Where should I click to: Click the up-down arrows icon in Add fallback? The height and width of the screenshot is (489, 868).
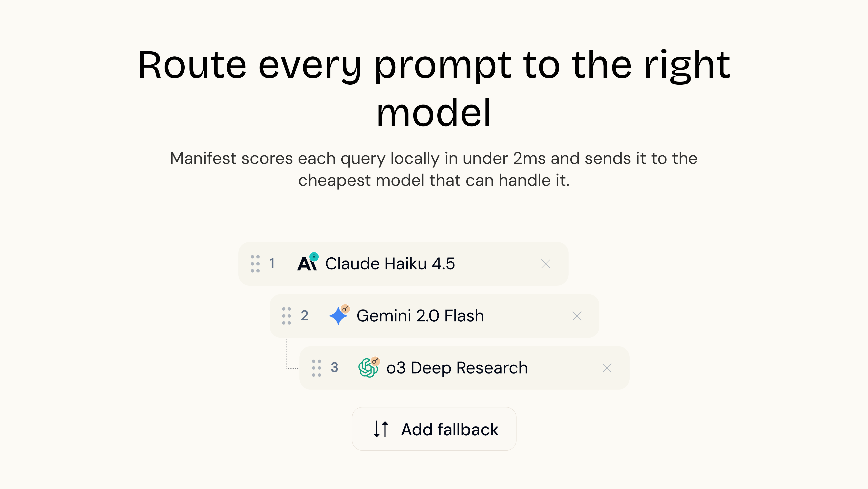click(381, 429)
